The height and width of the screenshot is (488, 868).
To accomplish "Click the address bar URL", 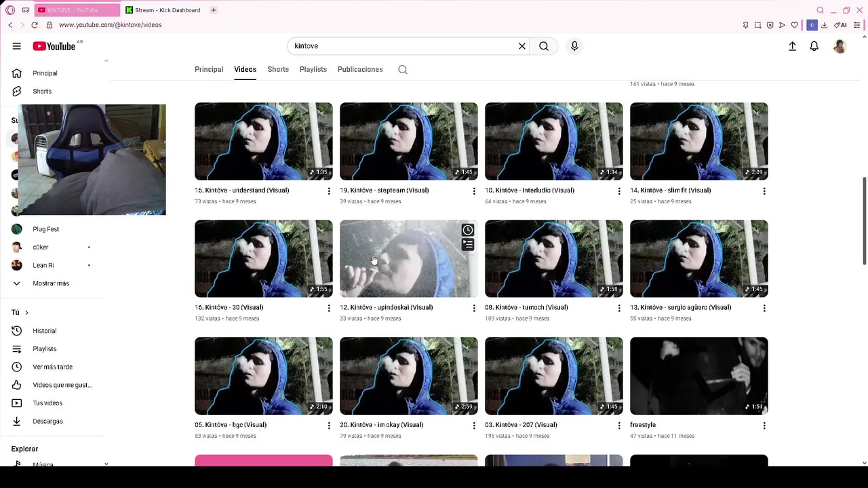I will tap(110, 25).
